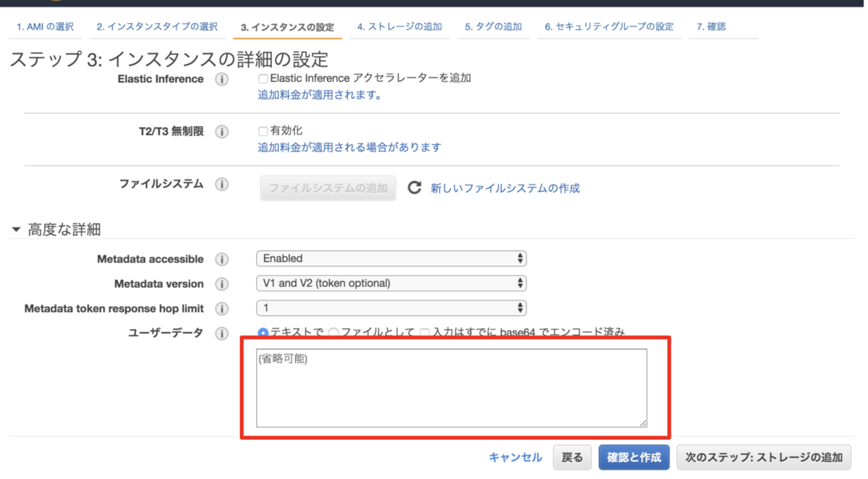Open 追加料金が適用されます link
This screenshot has width=868, height=479.
click(320, 95)
